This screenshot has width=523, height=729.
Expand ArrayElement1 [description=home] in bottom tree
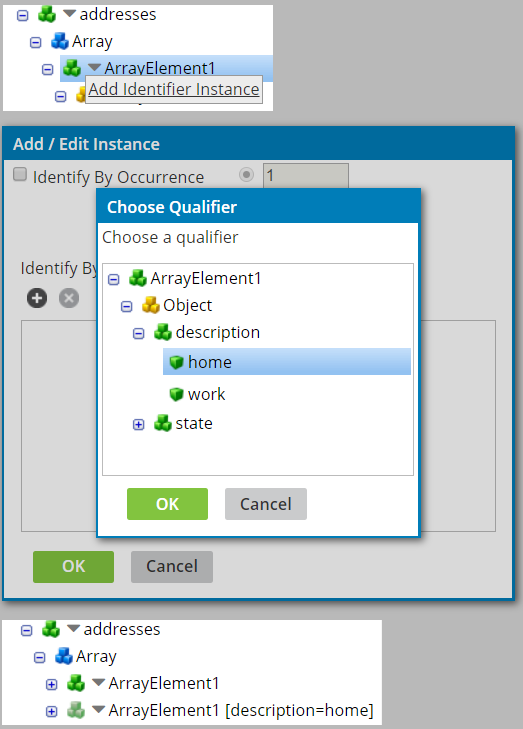pyautogui.click(x=52, y=711)
